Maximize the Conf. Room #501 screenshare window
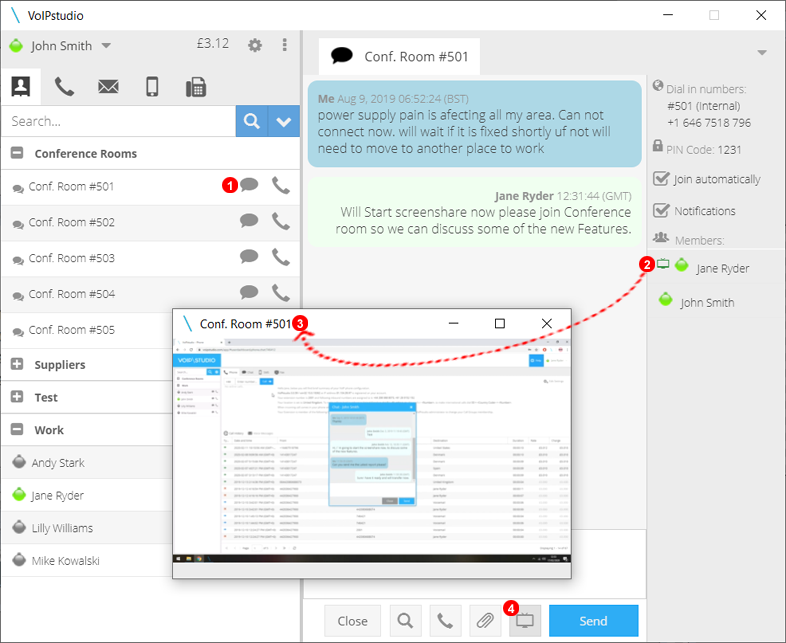The width and height of the screenshot is (786, 643). [499, 324]
